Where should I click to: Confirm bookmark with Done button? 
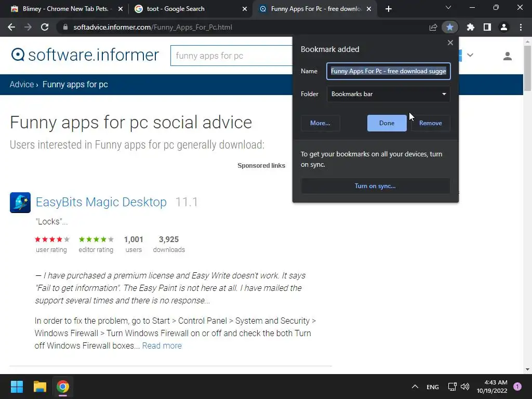(x=387, y=123)
